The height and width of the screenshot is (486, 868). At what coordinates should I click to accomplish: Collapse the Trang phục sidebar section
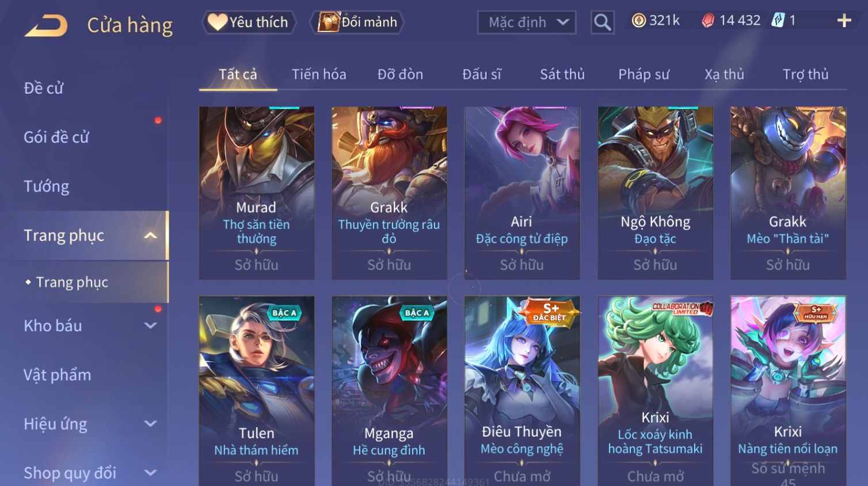point(150,235)
